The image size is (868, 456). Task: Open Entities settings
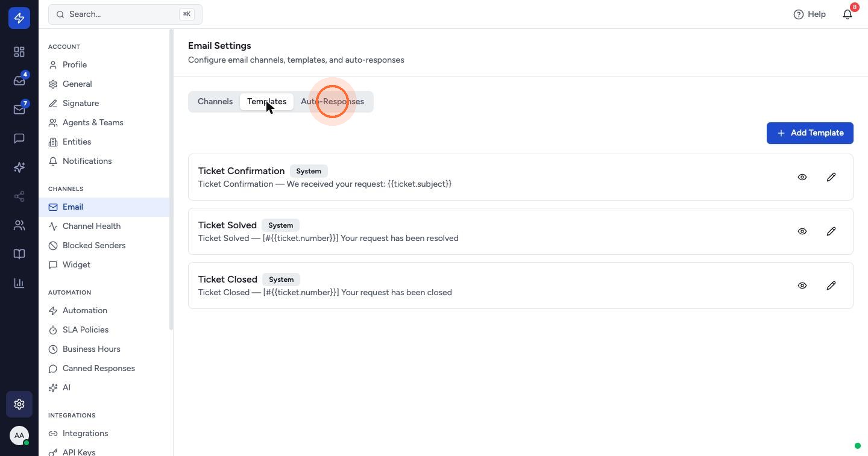(104, 142)
